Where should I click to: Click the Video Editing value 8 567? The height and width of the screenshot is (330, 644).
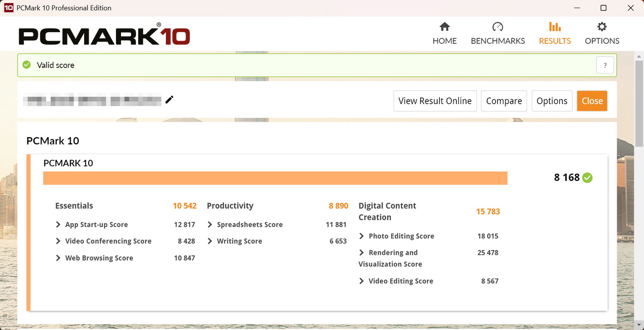(x=490, y=281)
